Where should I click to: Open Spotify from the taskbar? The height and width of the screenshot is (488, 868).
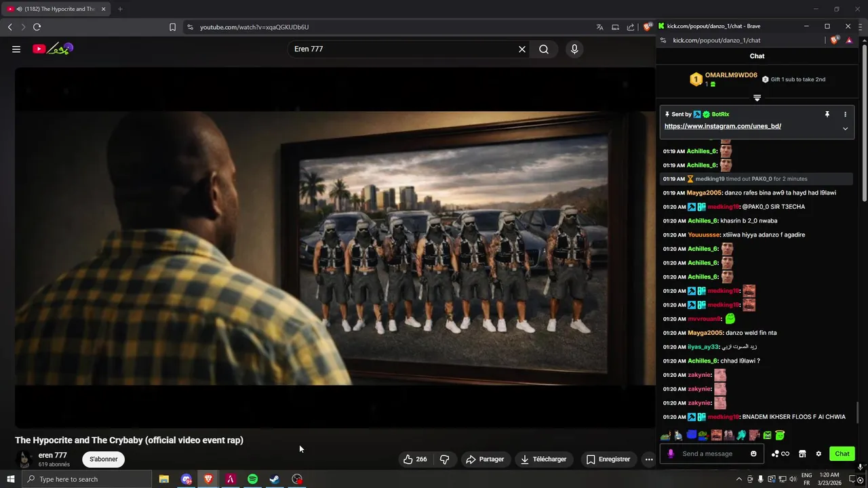pos(252,479)
